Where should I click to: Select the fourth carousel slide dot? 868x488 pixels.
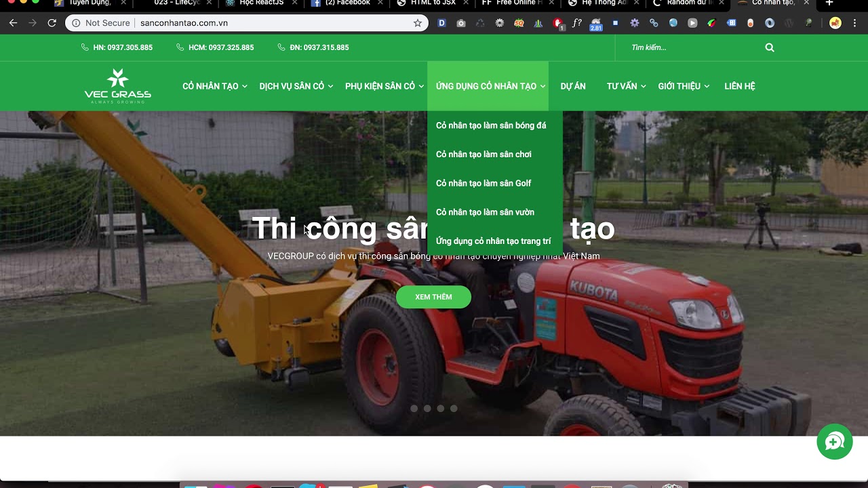454,408
